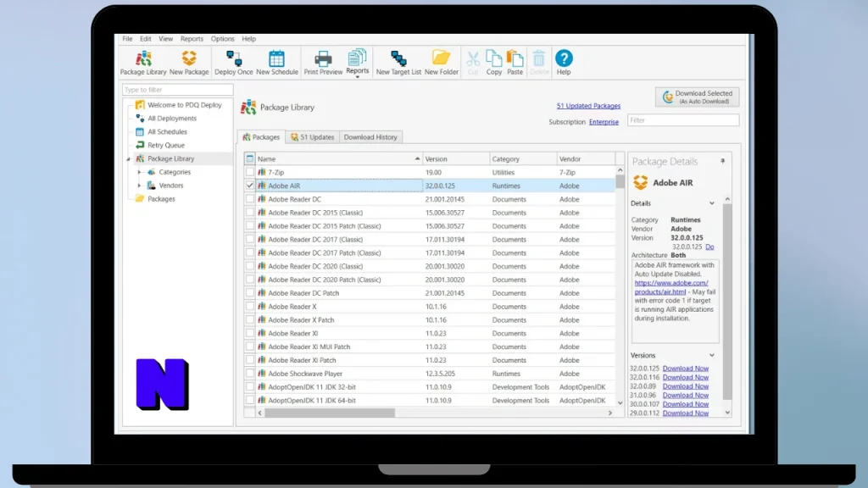Viewport: 868px width, 488px height.
Task: Switch to the Packages tab
Action: click(261, 137)
